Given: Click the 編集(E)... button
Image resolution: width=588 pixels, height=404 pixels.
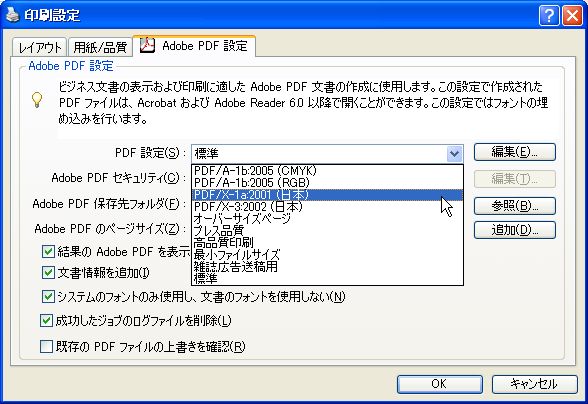Looking at the screenshot, I should coord(514,152).
